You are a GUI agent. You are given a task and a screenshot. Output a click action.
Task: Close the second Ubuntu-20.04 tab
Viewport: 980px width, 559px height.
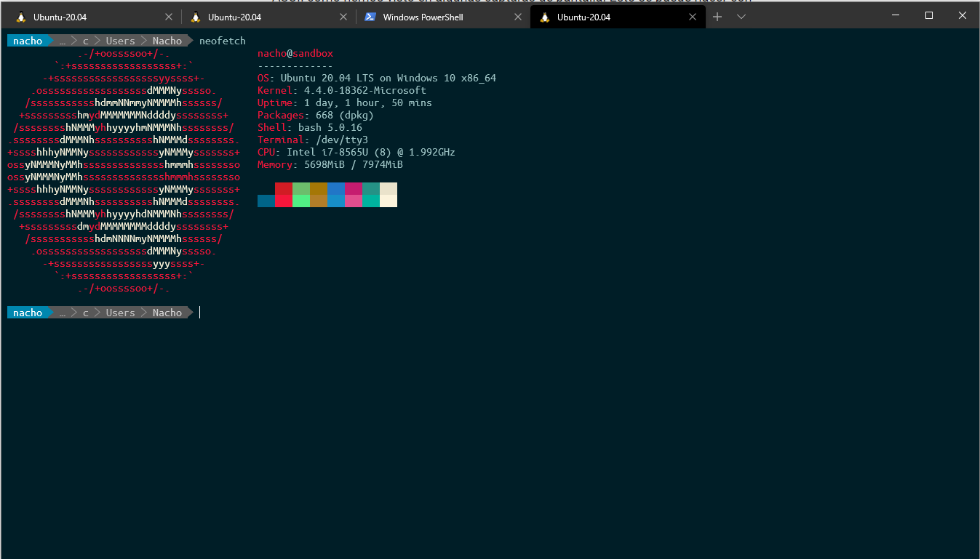[343, 17]
